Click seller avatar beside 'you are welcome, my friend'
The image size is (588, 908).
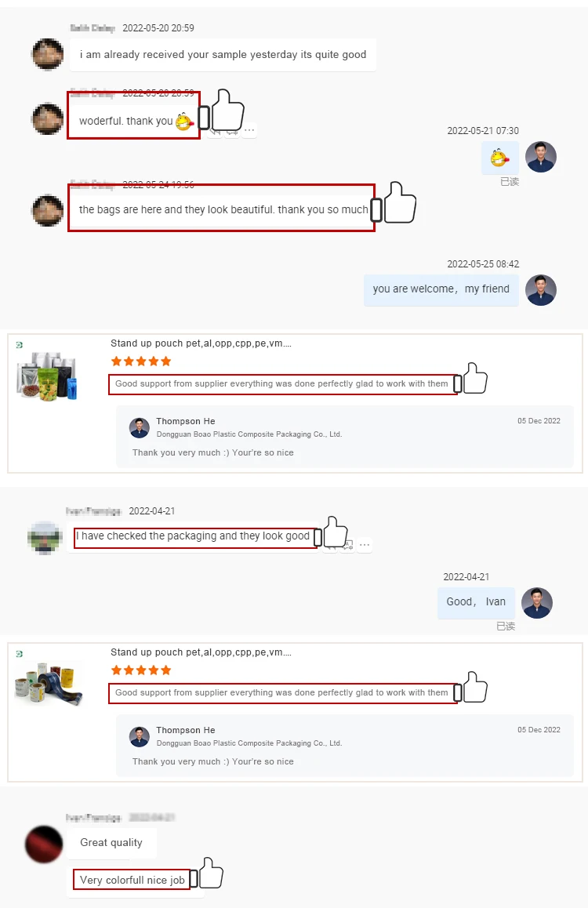click(x=540, y=290)
